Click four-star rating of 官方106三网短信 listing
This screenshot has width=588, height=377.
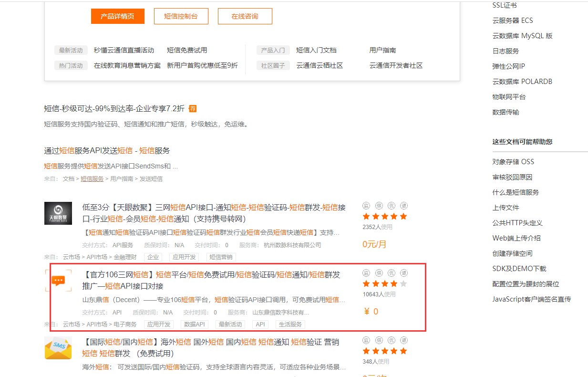point(385,284)
